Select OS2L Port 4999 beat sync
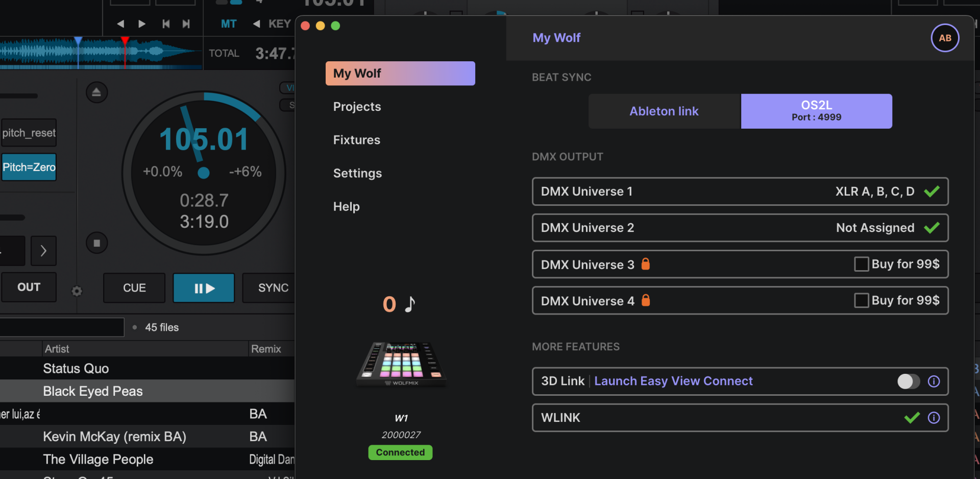This screenshot has height=479, width=980. 816,111
